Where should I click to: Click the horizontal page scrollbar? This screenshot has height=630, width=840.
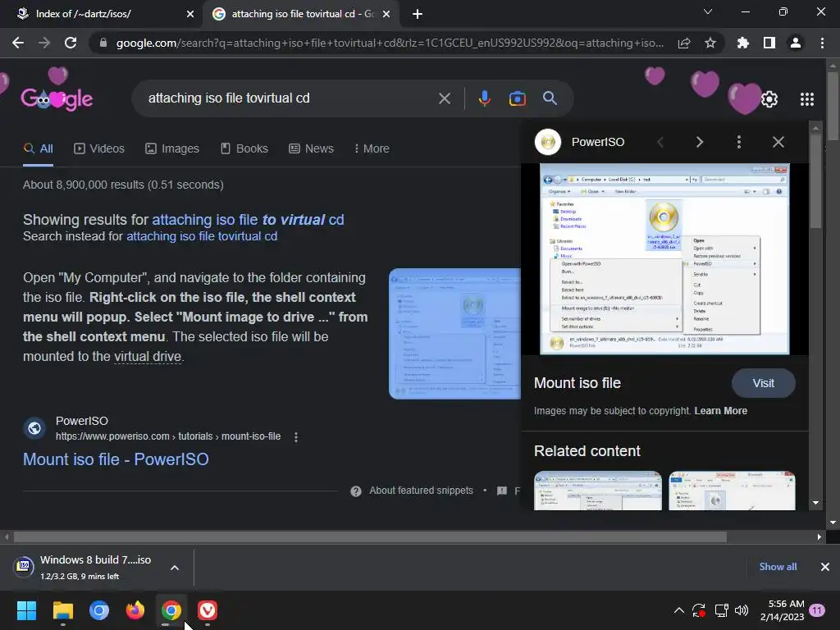coord(370,536)
